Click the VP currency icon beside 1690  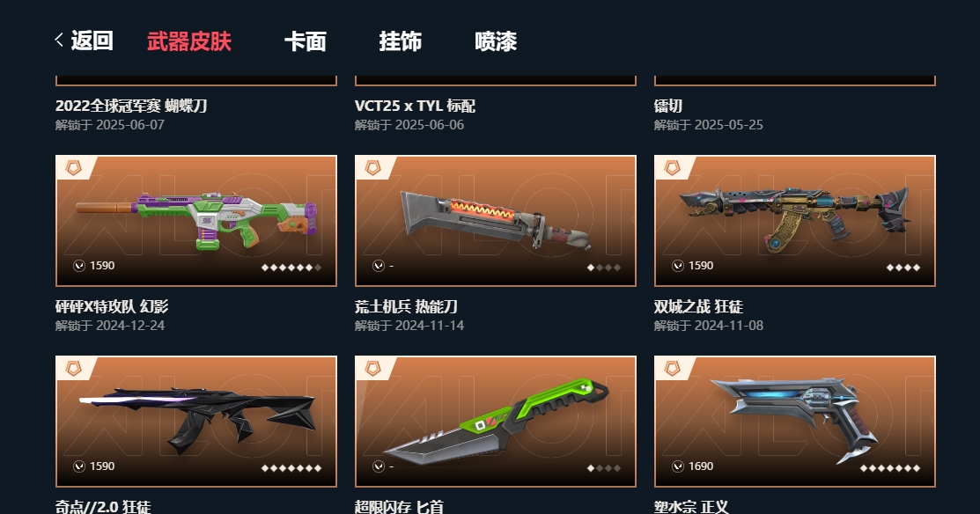[x=677, y=466]
